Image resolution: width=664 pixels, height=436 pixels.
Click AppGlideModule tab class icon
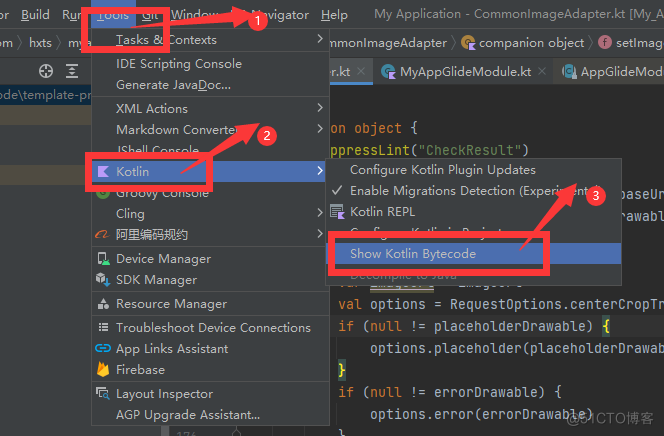click(570, 72)
